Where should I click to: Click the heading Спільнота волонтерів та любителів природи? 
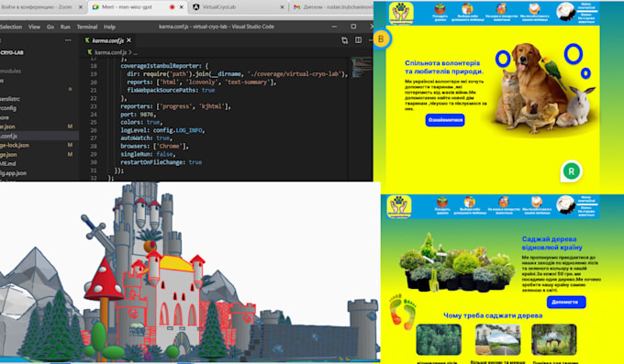click(444, 67)
